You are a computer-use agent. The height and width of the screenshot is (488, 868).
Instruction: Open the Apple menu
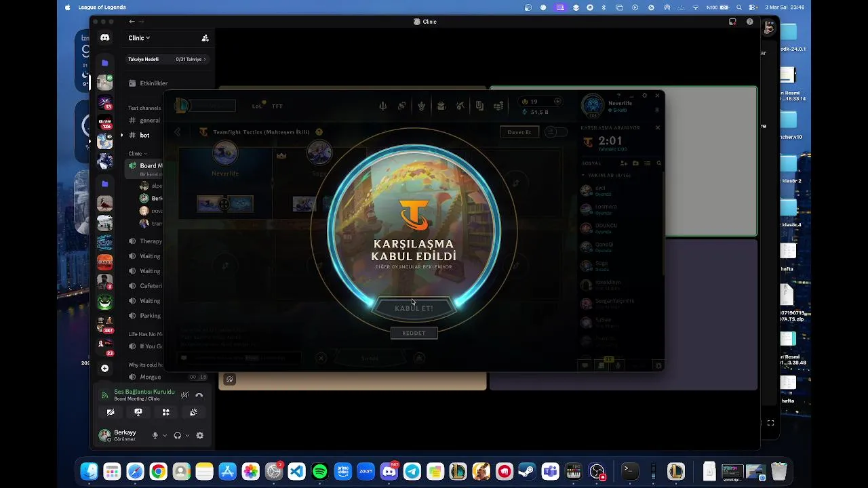67,7
